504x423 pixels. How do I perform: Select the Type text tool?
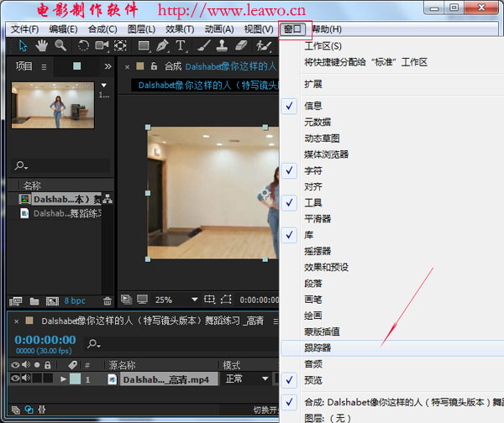click(x=181, y=45)
